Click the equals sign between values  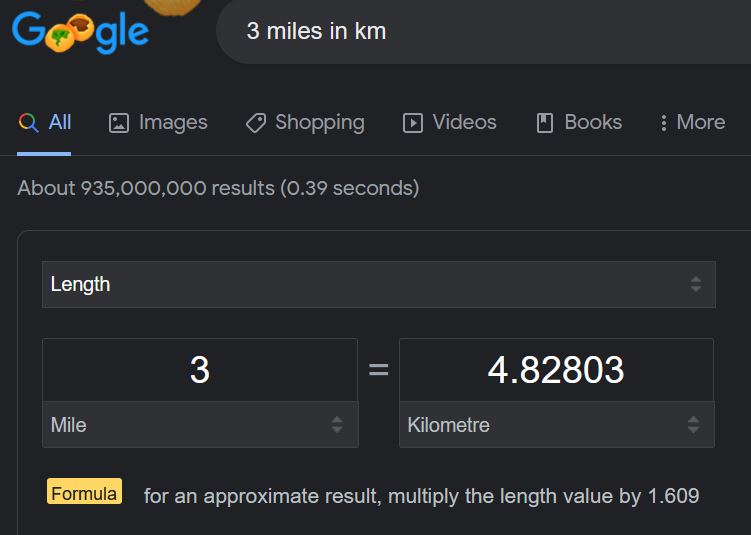[x=378, y=370]
